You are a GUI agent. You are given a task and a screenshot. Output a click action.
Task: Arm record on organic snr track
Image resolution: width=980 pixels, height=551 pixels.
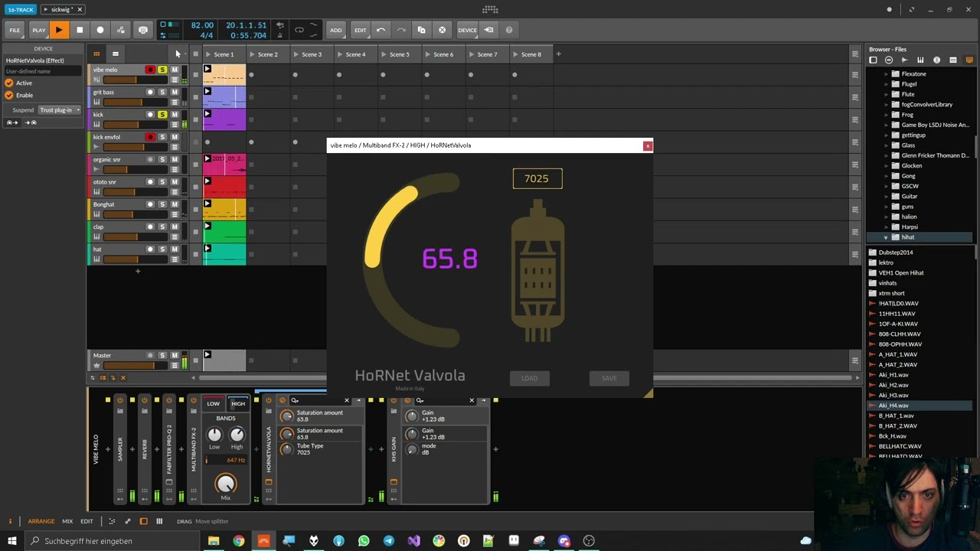150,159
